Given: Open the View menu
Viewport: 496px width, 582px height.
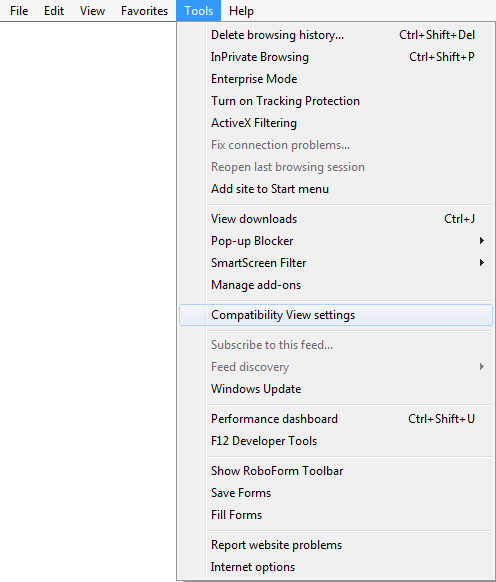Looking at the screenshot, I should point(92,11).
